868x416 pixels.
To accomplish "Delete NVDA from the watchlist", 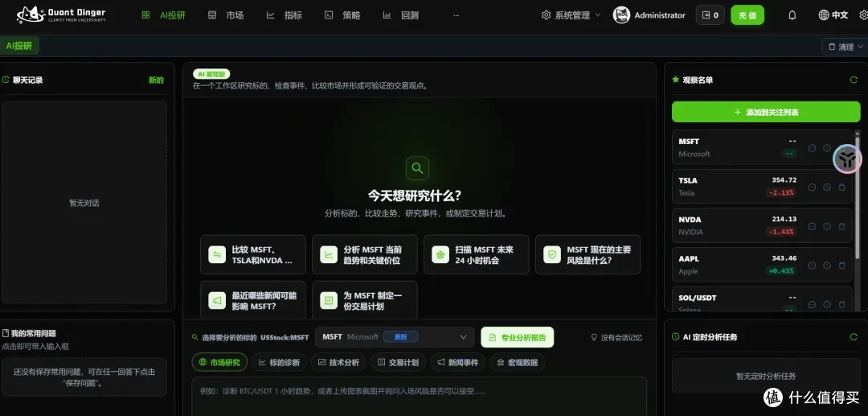I will click(x=842, y=226).
